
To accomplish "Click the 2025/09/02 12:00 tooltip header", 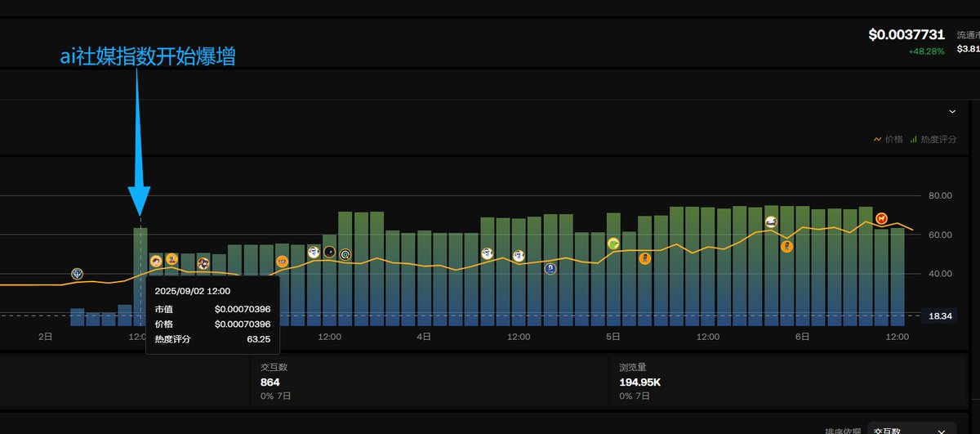I will 193,290.
